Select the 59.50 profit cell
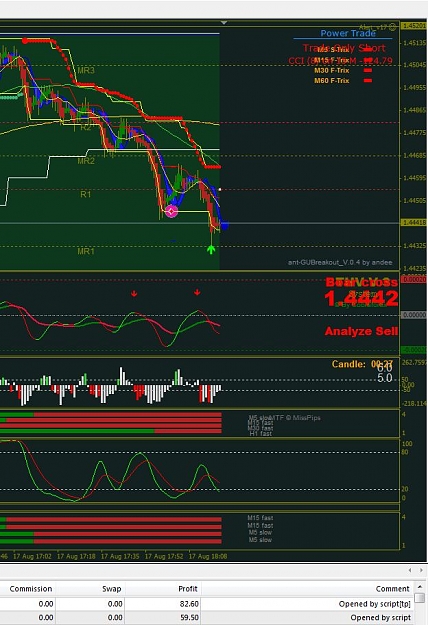Image resolution: width=428 pixels, height=625 pixels. tap(189, 617)
